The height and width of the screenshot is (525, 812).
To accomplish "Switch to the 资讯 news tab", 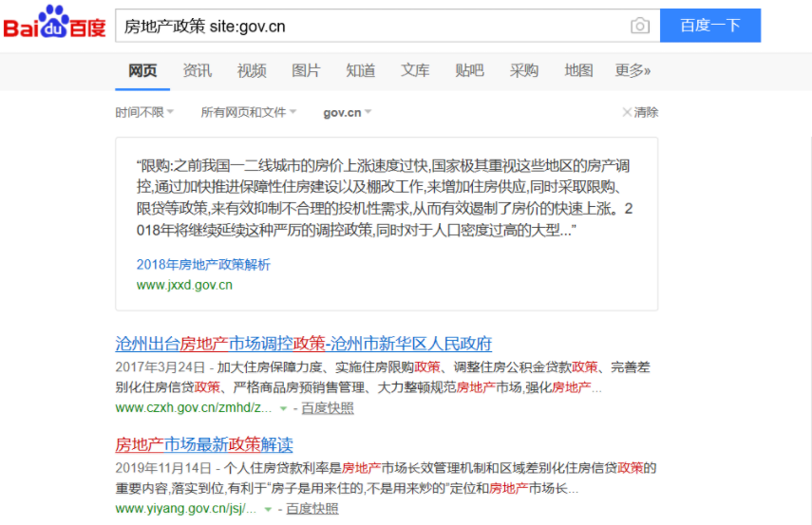I will [x=198, y=70].
